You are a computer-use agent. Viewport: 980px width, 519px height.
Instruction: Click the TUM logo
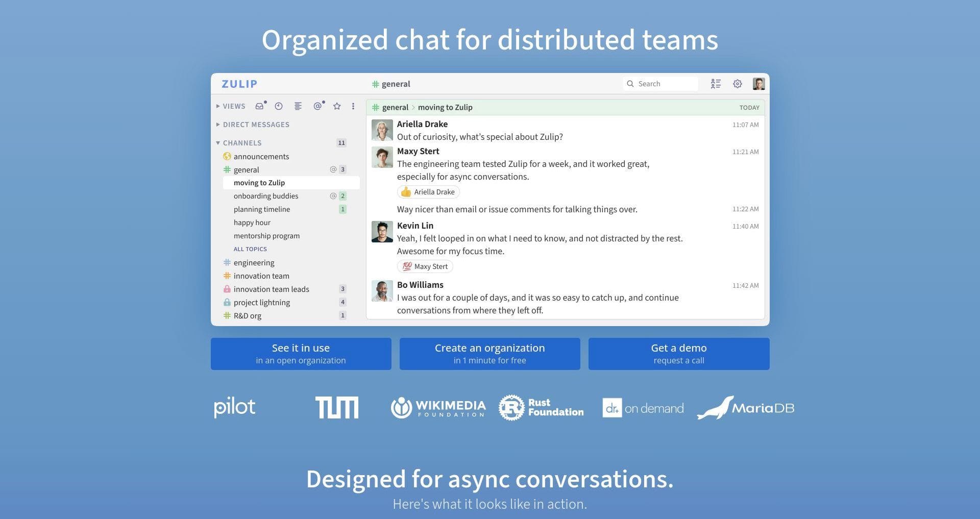337,407
